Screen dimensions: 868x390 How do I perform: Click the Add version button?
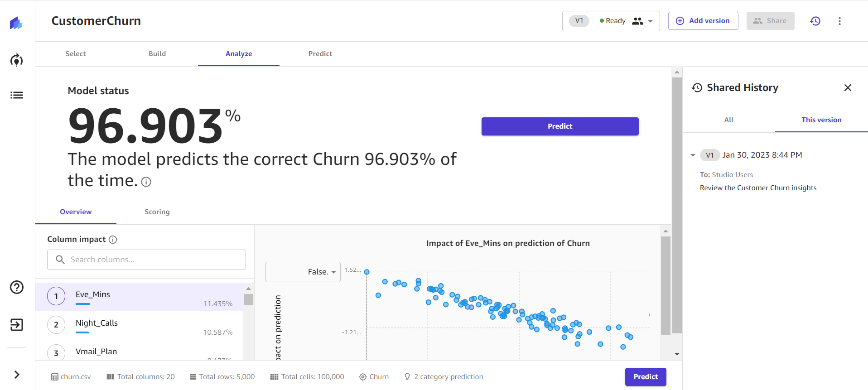(703, 21)
